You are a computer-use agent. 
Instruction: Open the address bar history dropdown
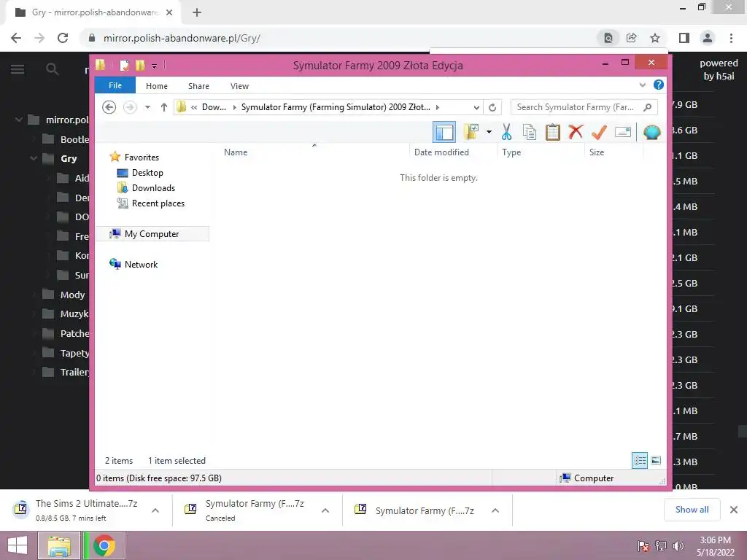click(476, 108)
